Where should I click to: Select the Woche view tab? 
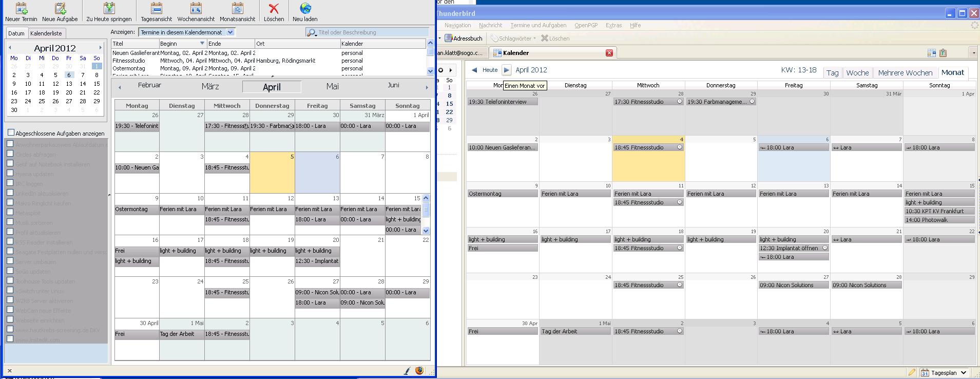click(857, 73)
